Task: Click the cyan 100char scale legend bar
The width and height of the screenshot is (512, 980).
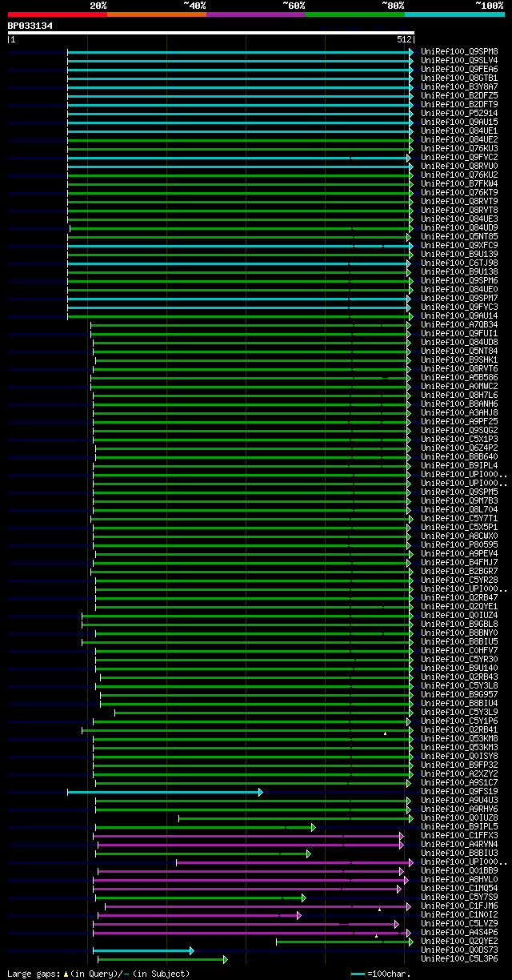Action: pyautogui.click(x=358, y=974)
